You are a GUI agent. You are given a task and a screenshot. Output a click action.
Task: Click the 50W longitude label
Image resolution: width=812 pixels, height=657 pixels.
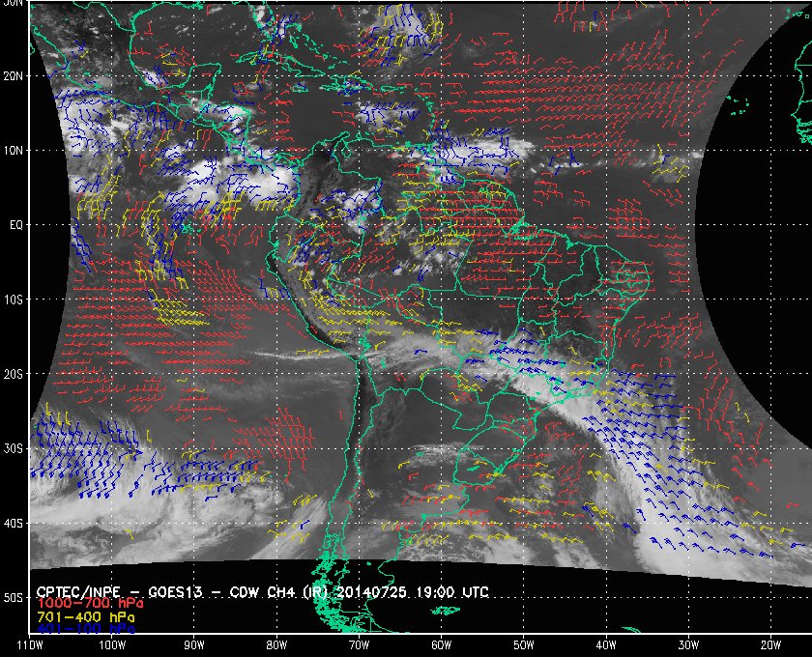pyautogui.click(x=524, y=645)
